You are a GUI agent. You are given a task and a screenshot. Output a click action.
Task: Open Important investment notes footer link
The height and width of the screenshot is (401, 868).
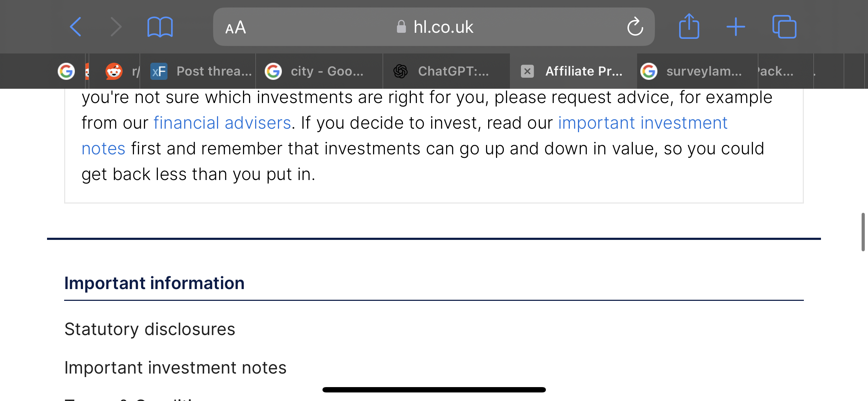(x=175, y=367)
